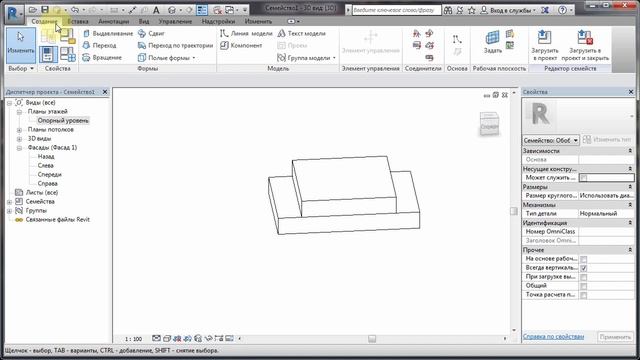Toggle the Properties palette ribbon icon

pos(48,54)
